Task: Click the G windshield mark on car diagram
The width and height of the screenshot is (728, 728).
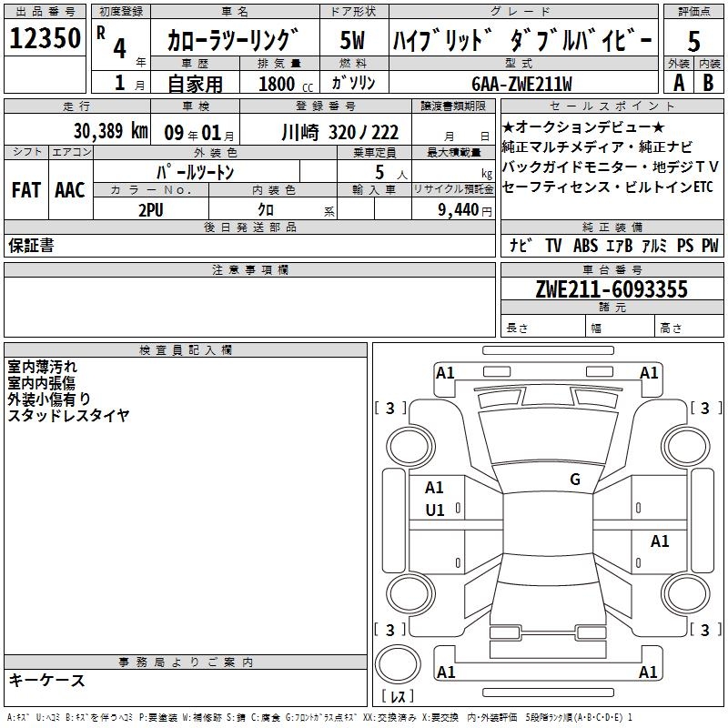Action: [x=574, y=479]
